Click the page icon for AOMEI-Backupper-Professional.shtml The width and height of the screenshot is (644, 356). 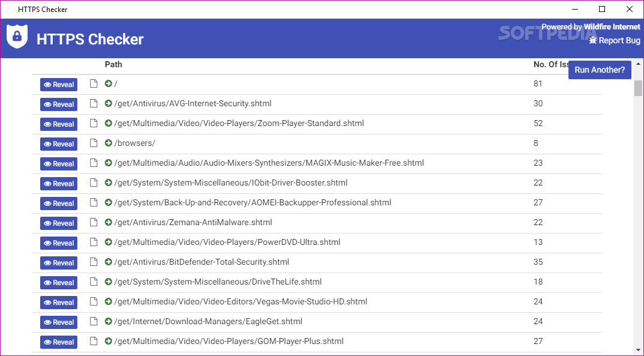94,202
